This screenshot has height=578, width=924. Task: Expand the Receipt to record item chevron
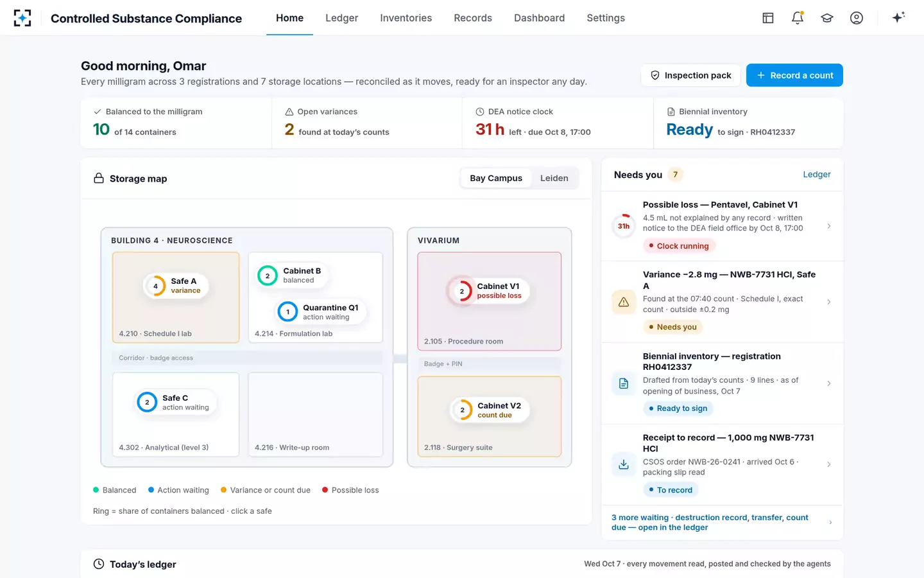tap(829, 464)
